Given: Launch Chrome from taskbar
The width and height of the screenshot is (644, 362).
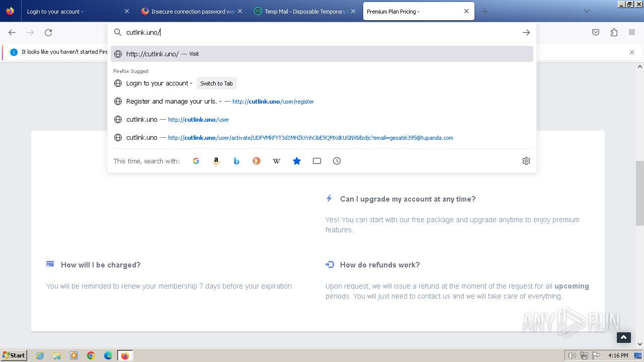Looking at the screenshot, I should 91,355.
